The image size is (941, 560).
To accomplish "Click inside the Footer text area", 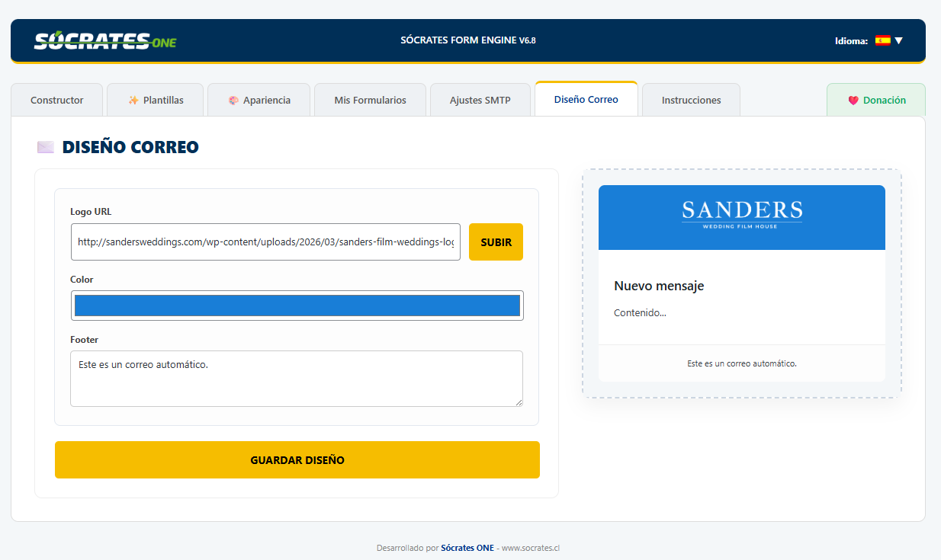I will [296, 379].
